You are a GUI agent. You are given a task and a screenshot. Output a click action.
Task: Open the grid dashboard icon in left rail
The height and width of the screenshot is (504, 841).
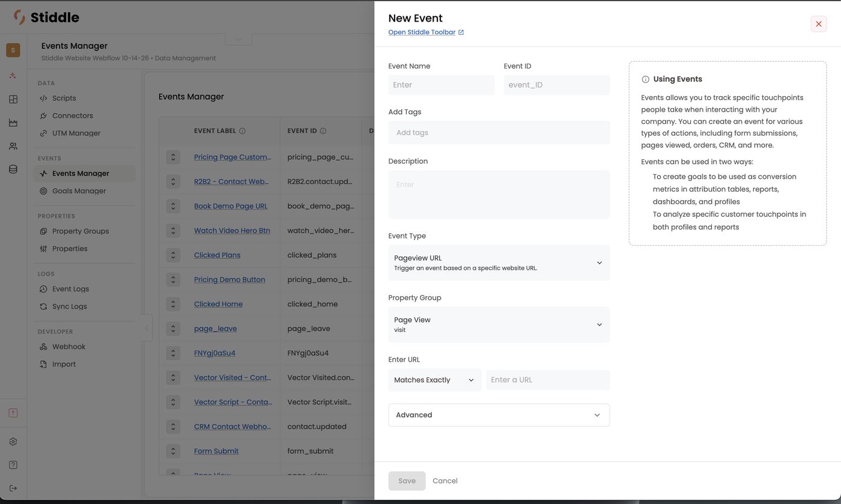tap(13, 100)
